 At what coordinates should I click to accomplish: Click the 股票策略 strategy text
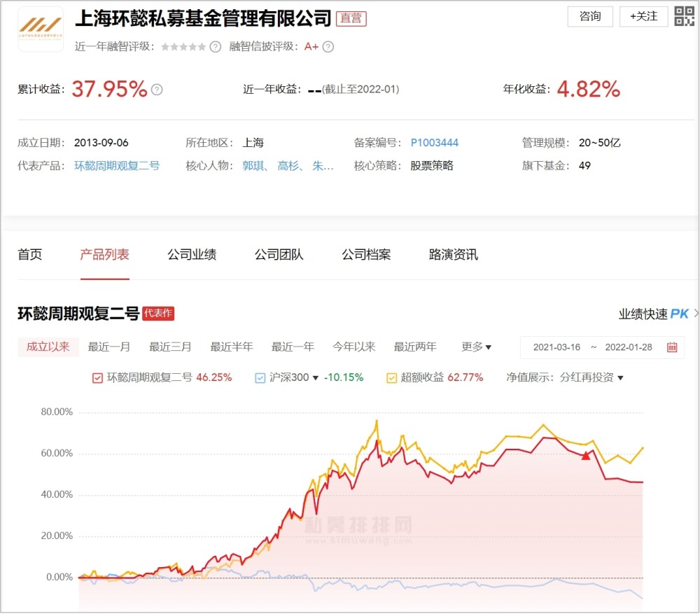point(432,166)
